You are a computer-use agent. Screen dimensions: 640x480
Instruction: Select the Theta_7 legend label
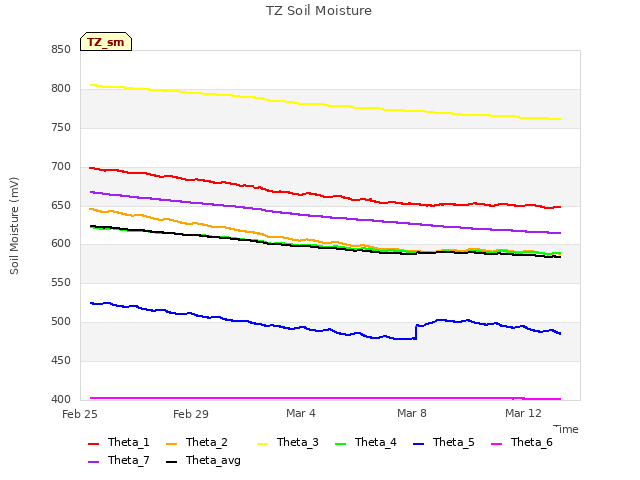[129, 460]
